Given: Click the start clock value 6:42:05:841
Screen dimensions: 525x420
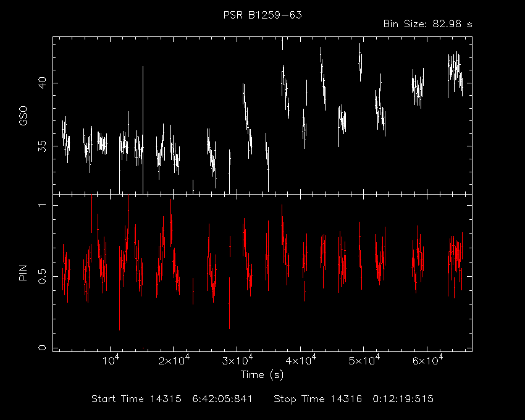Looking at the screenshot, I should [x=222, y=399].
